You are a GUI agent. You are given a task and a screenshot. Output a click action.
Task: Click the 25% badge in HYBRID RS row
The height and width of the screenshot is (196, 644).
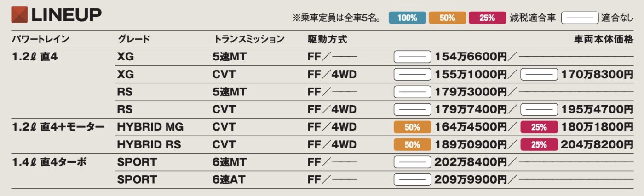(x=539, y=145)
